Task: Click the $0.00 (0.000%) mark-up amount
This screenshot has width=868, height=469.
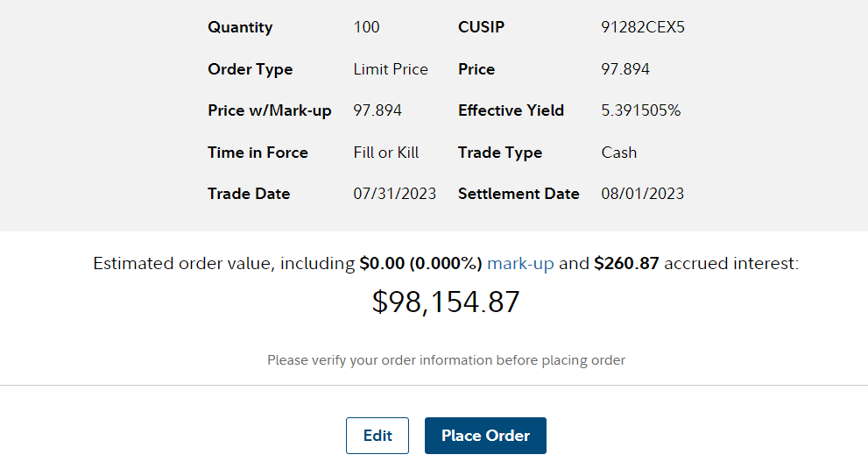Action: click(x=420, y=263)
